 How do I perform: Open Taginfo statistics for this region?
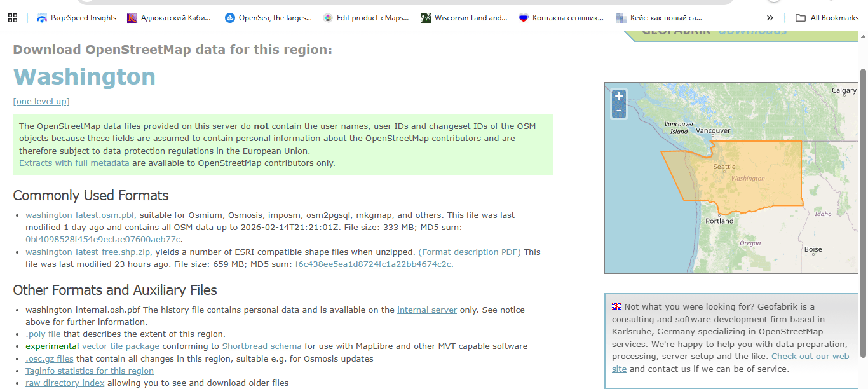pyautogui.click(x=89, y=371)
